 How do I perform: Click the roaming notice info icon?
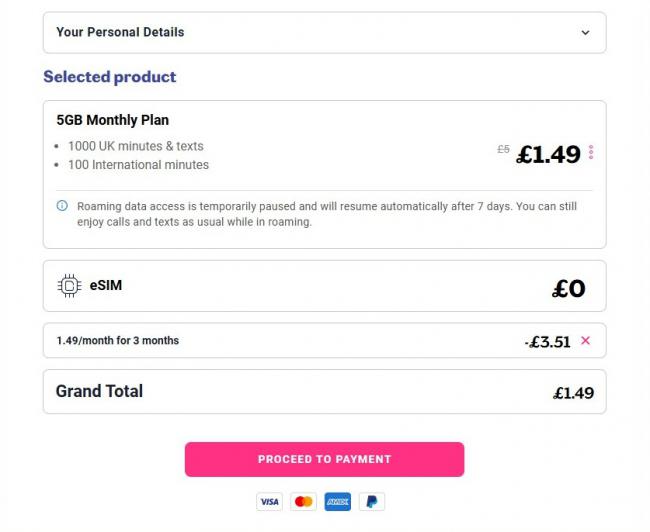[62, 207]
